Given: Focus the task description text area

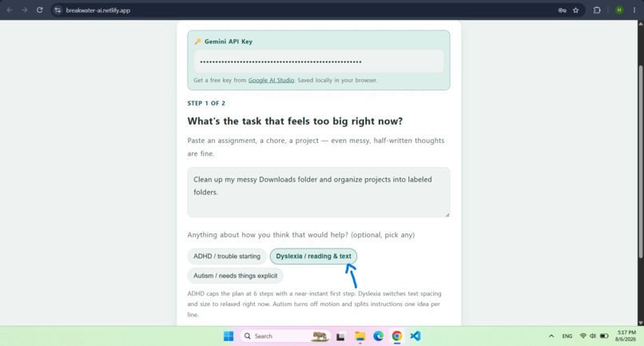Looking at the screenshot, I should click(x=319, y=193).
